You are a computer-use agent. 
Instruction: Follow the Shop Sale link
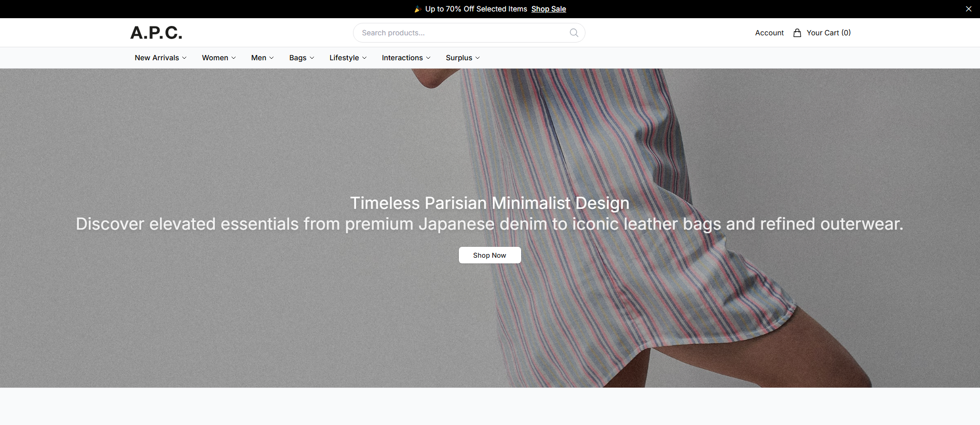(549, 9)
